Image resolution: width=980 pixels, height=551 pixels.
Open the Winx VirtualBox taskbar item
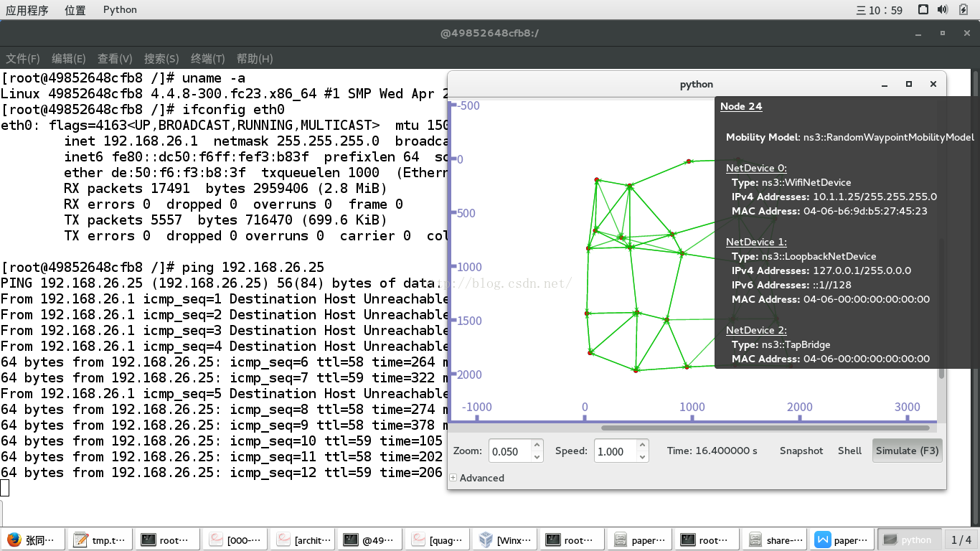(x=505, y=540)
